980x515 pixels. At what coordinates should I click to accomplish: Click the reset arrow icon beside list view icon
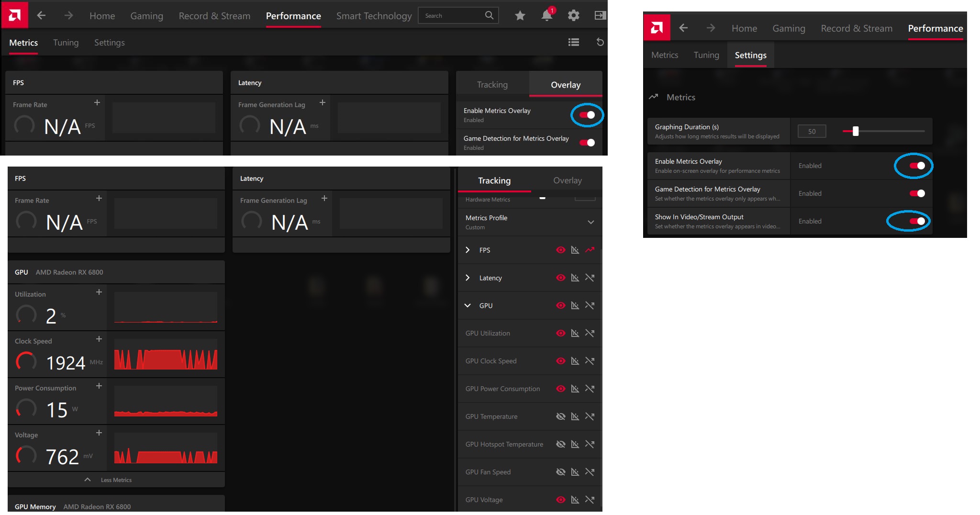click(x=600, y=42)
